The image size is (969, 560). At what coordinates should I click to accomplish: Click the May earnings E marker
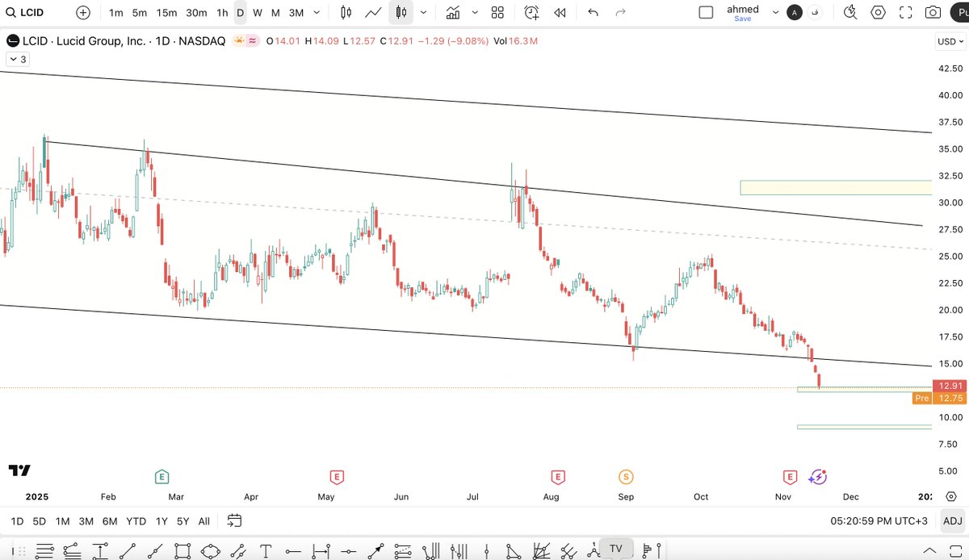336,477
